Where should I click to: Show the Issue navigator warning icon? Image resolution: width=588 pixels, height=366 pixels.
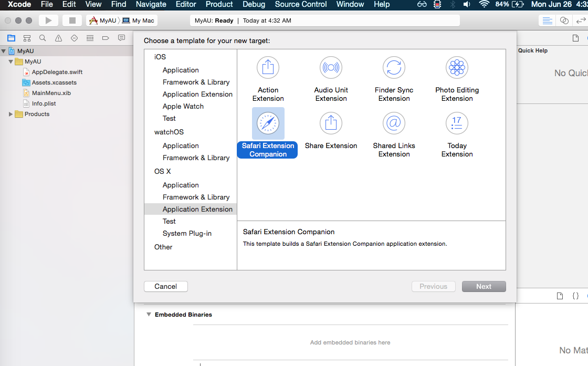(58, 38)
